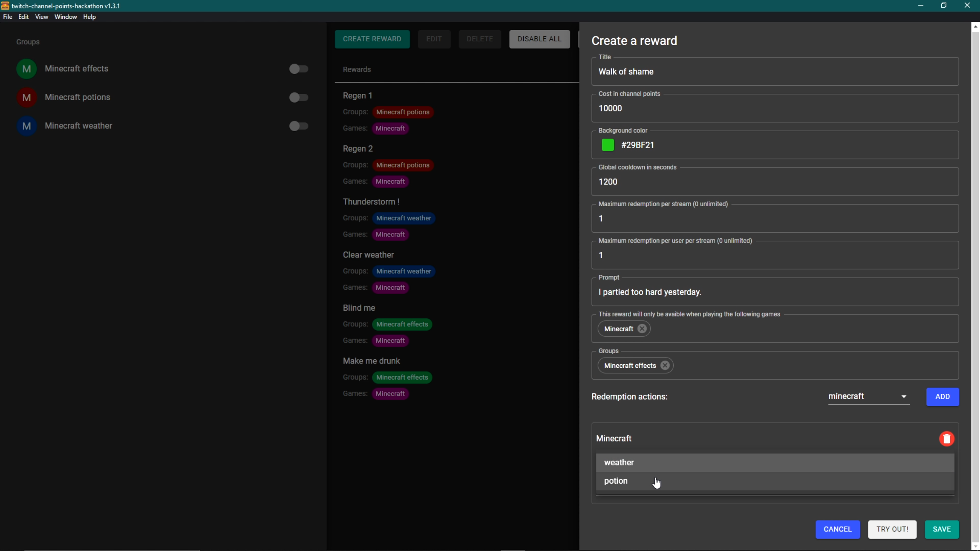Remove the Minecraft game chip
The width and height of the screenshot is (980, 551).
pos(642,329)
